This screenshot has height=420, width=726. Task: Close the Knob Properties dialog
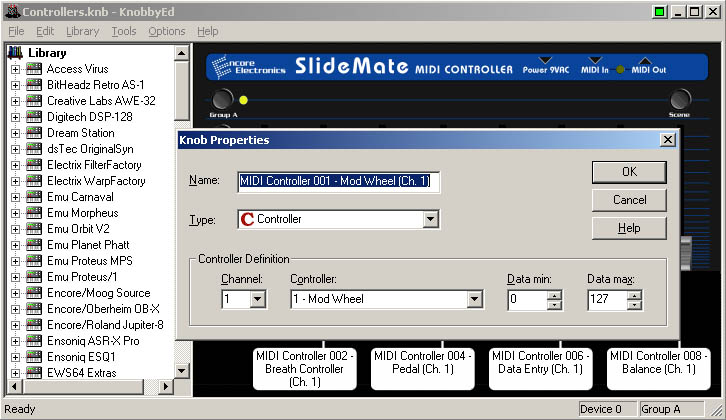(667, 139)
